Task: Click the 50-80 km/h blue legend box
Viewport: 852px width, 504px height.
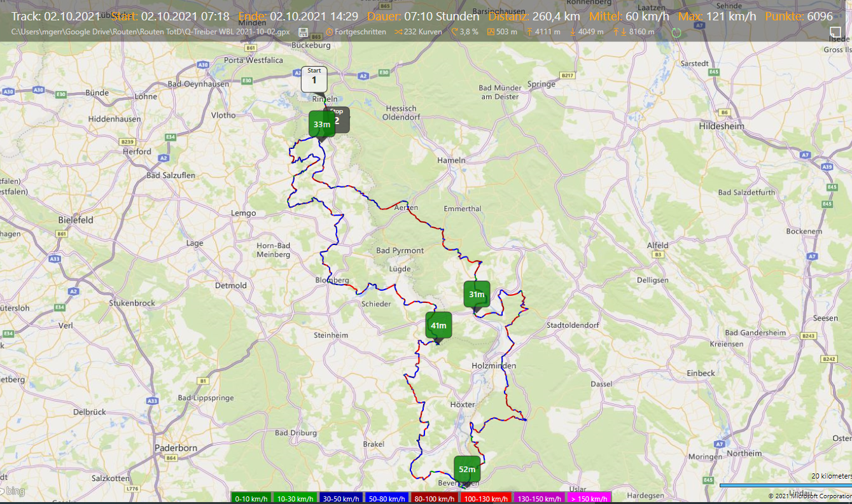Action: pos(386,499)
